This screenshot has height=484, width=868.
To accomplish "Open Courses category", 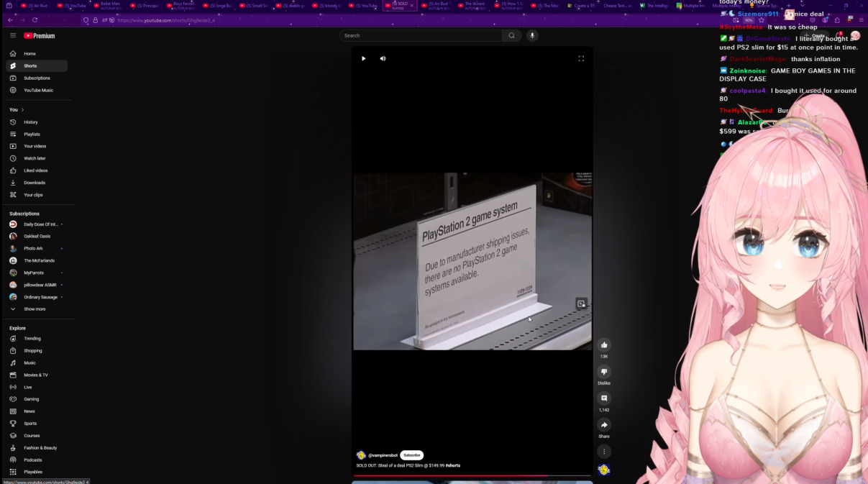I will pos(37,436).
